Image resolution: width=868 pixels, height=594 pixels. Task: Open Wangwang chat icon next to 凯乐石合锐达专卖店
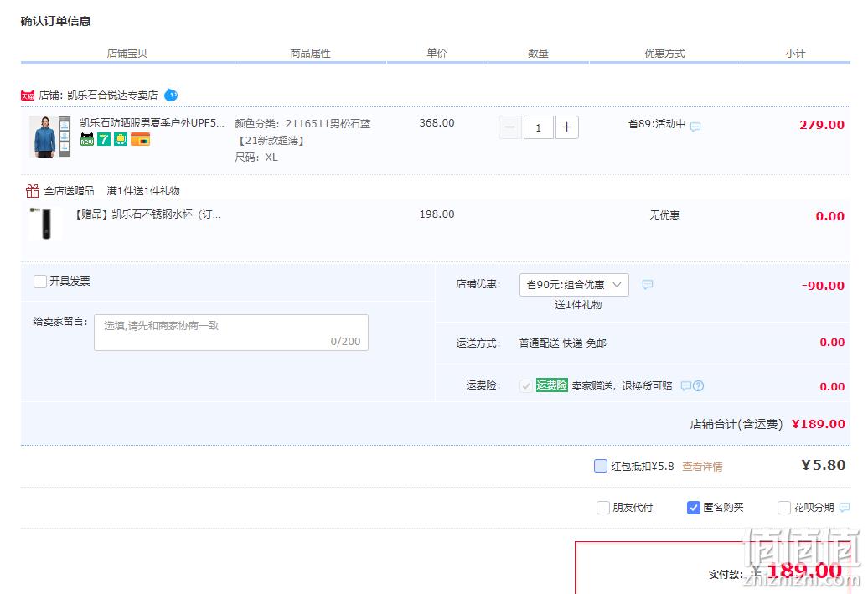(171, 95)
